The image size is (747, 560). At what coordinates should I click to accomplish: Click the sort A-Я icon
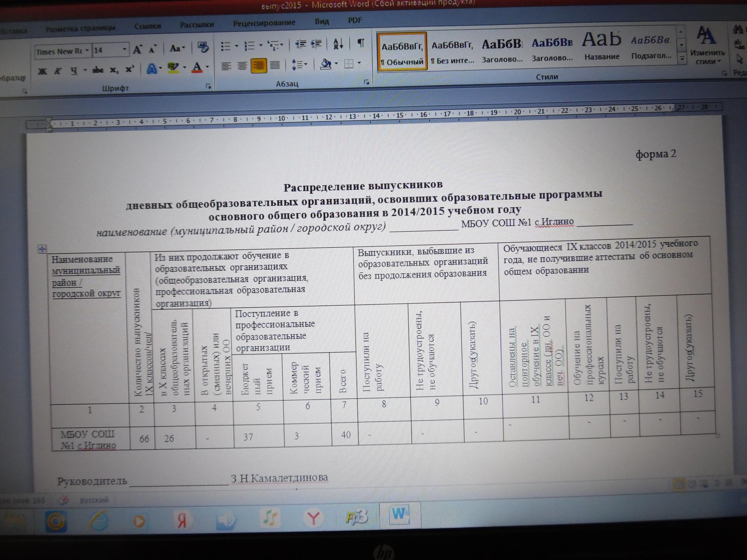tap(338, 44)
